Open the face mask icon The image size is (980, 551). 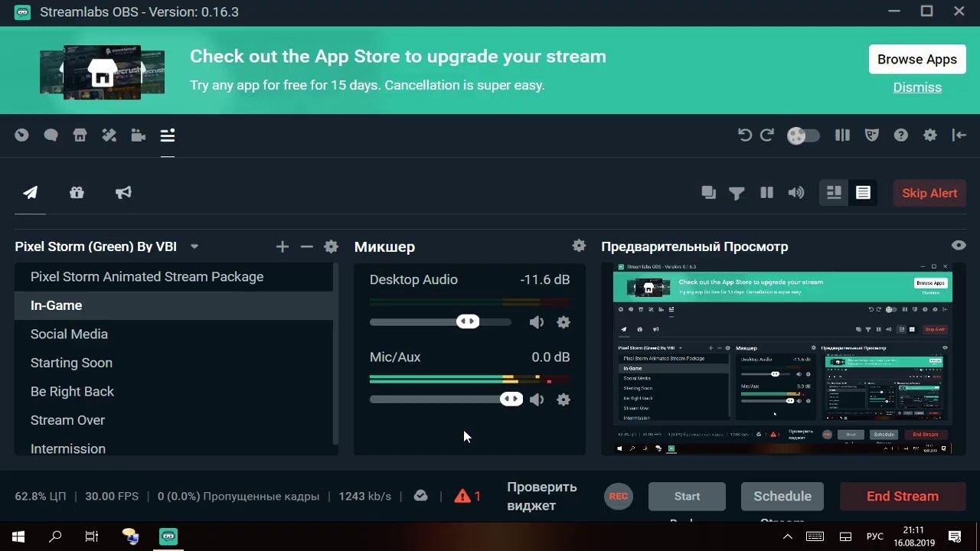point(871,135)
